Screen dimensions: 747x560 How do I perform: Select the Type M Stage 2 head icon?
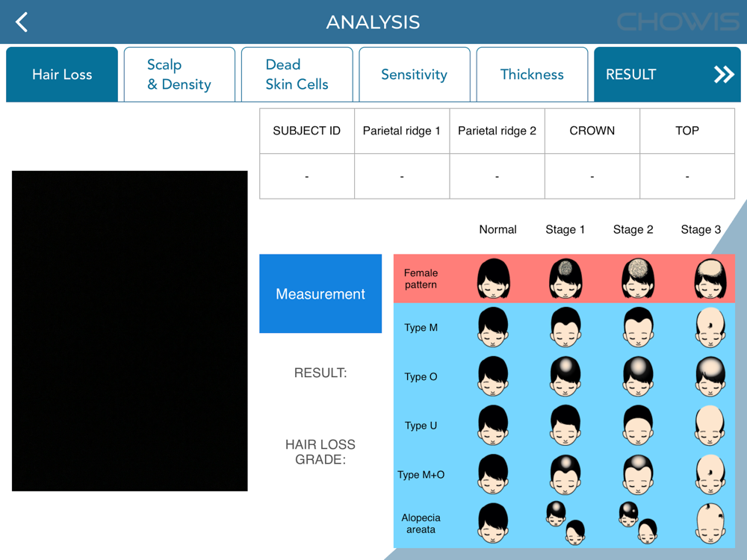coord(638,327)
